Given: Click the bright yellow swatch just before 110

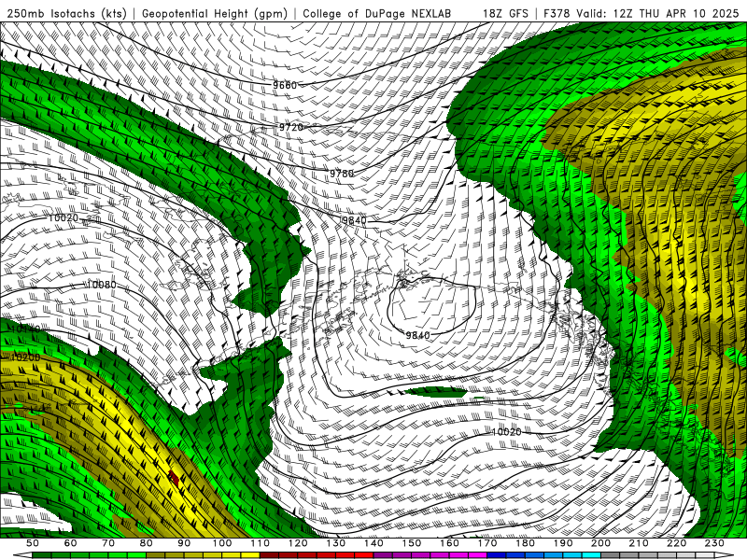Looking at the screenshot, I should pos(250,555).
